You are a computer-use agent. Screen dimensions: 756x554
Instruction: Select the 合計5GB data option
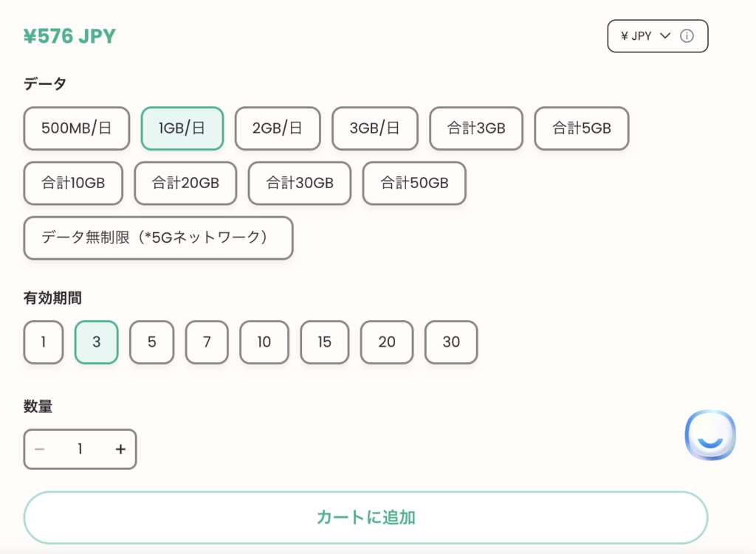click(582, 128)
